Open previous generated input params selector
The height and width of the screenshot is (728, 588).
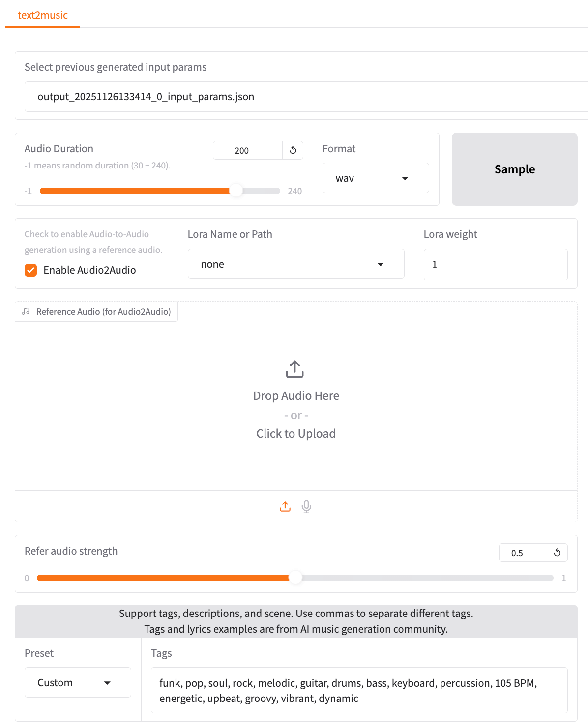(x=305, y=97)
